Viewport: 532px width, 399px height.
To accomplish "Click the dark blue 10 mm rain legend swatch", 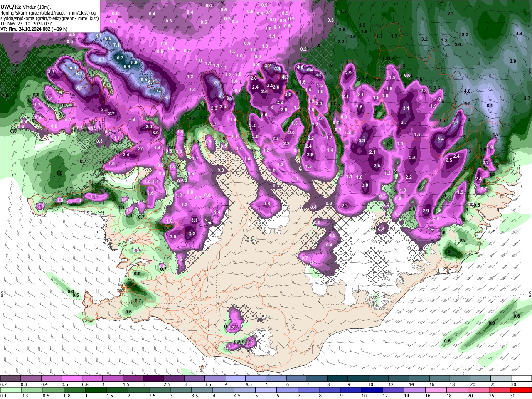I will point(372,389).
